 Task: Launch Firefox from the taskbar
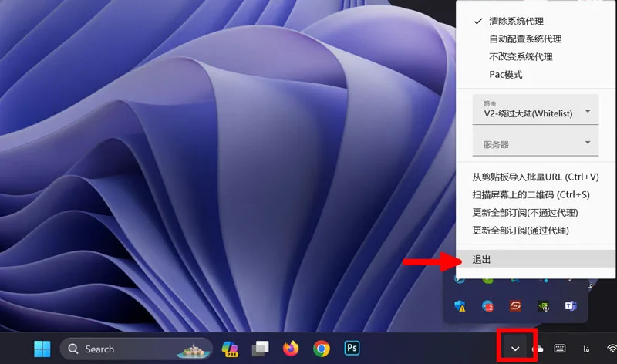click(x=290, y=349)
